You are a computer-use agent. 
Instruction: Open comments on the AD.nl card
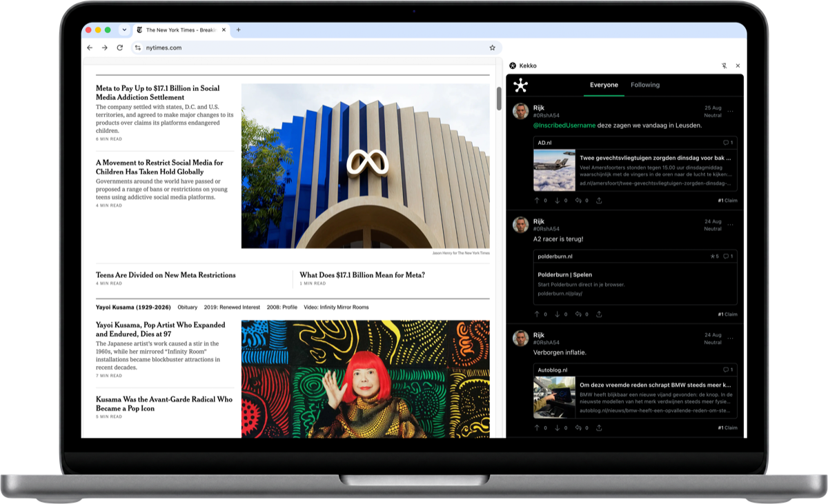[x=728, y=143]
